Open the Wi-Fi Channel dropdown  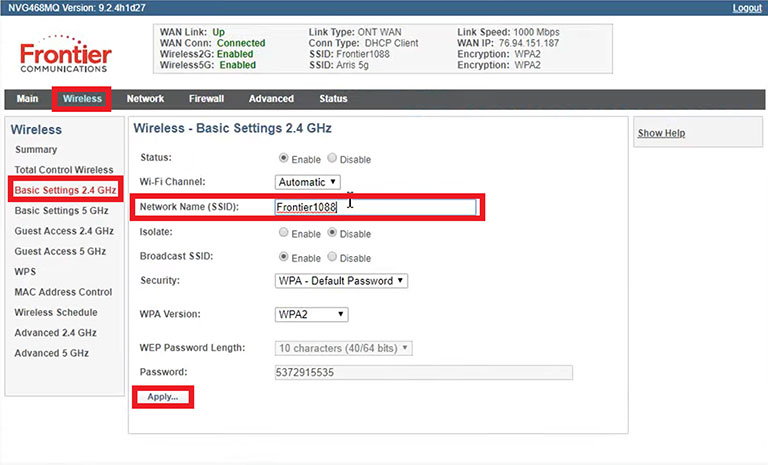pyautogui.click(x=308, y=182)
